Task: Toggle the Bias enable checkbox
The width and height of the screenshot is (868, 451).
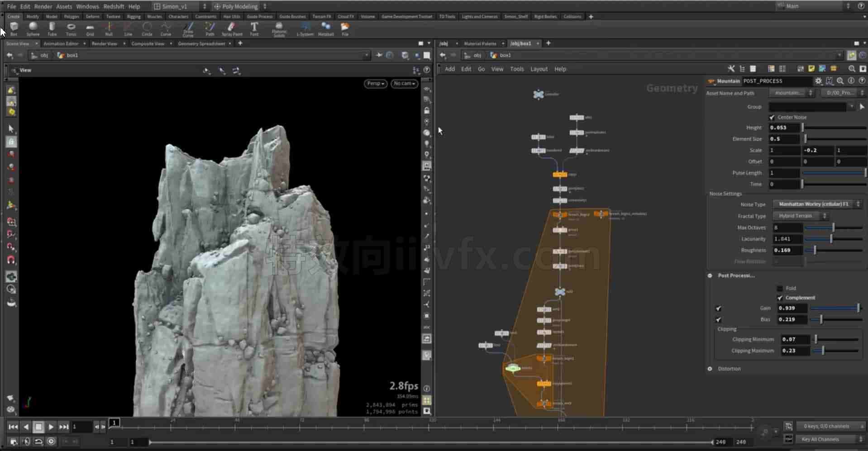Action: click(x=718, y=320)
